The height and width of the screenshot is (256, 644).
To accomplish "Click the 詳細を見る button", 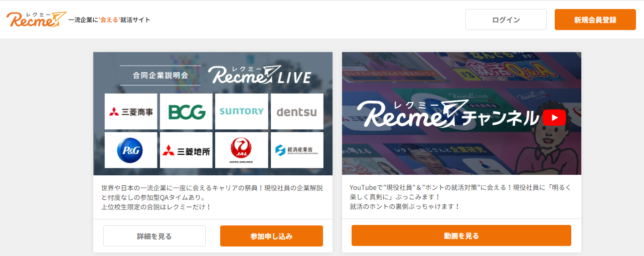I will (x=154, y=236).
